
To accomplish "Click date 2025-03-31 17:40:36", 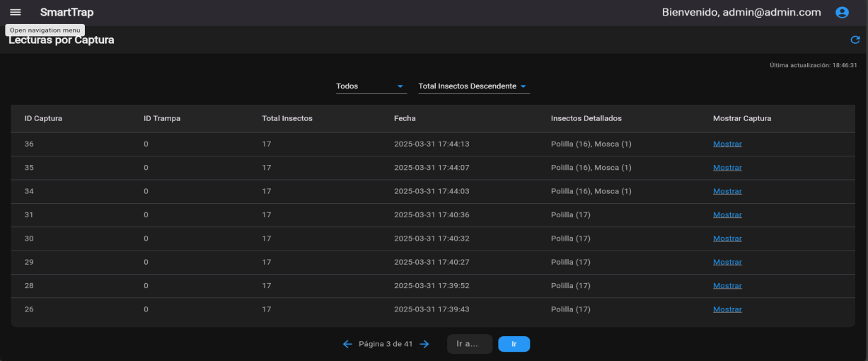I will click(432, 214).
